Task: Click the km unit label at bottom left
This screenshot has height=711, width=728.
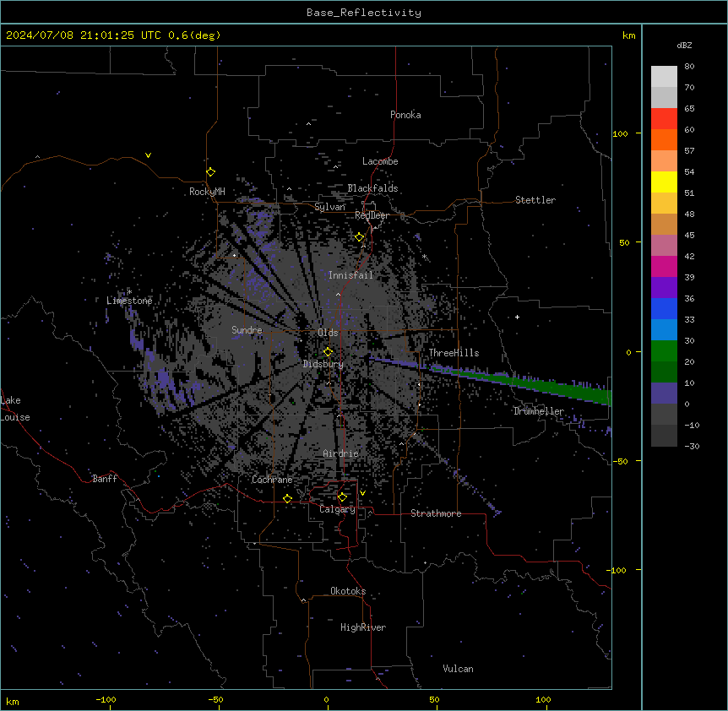Action: coord(13,701)
